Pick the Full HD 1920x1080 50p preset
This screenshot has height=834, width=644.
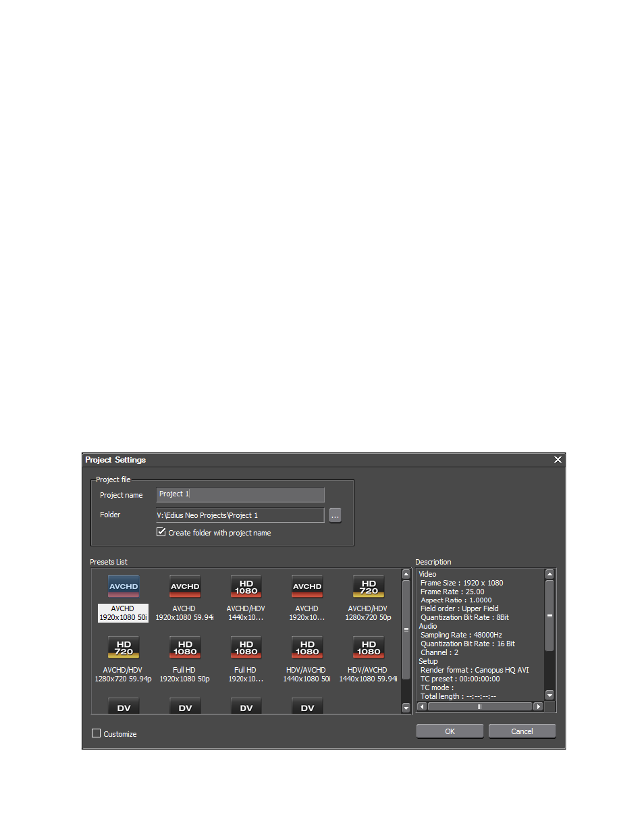pos(185,648)
